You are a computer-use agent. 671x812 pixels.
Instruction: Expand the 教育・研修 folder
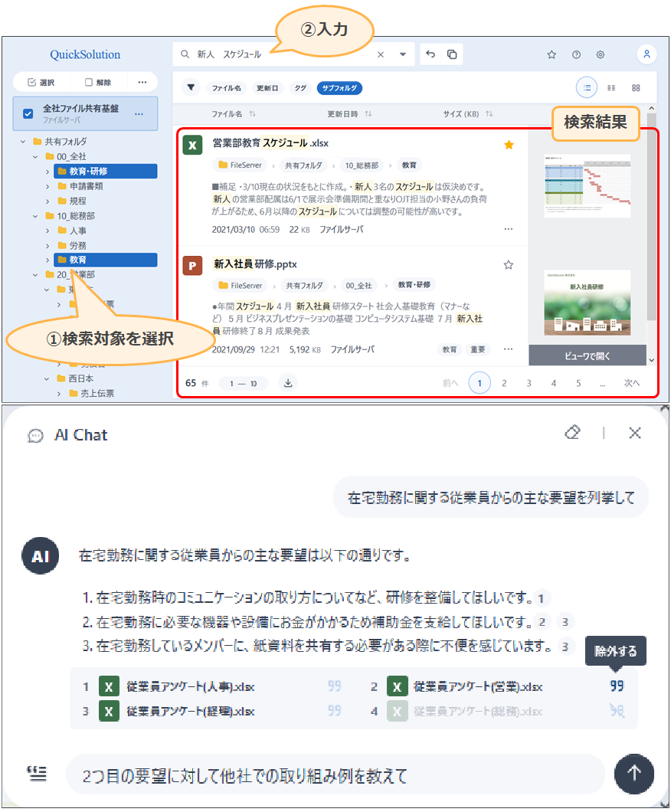[47, 172]
